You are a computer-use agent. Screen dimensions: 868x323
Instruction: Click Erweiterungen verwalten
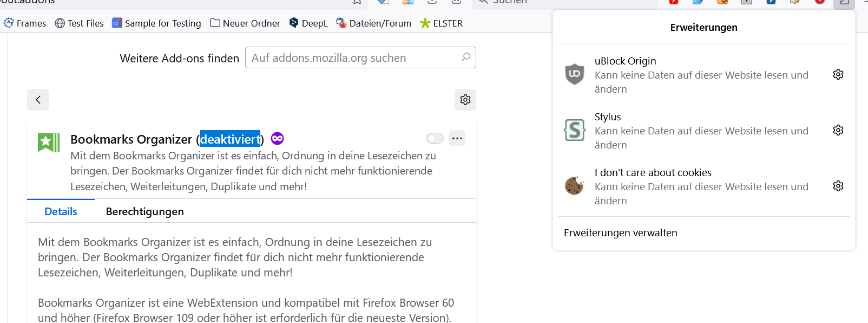point(620,233)
